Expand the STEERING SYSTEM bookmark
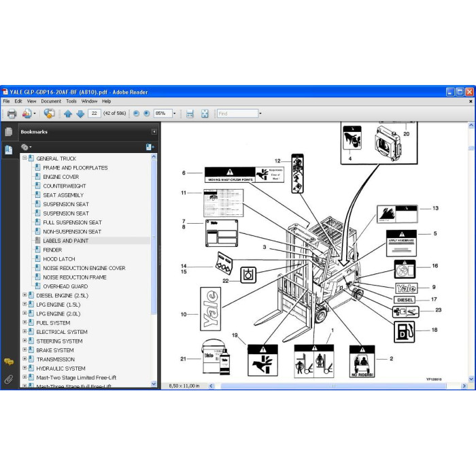 click(24, 340)
